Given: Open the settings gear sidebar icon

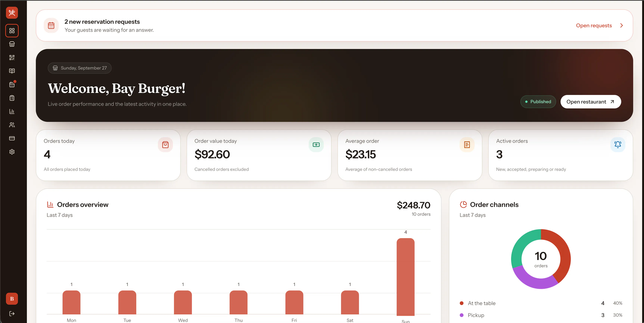Looking at the screenshot, I should [12, 152].
